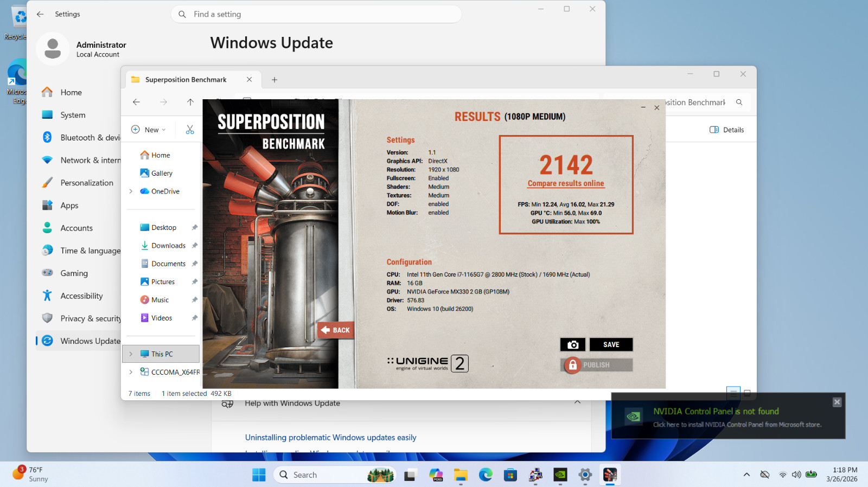Screen dimensions: 868x487
Task: Click Find a setting search box
Action: pyautogui.click(x=316, y=14)
